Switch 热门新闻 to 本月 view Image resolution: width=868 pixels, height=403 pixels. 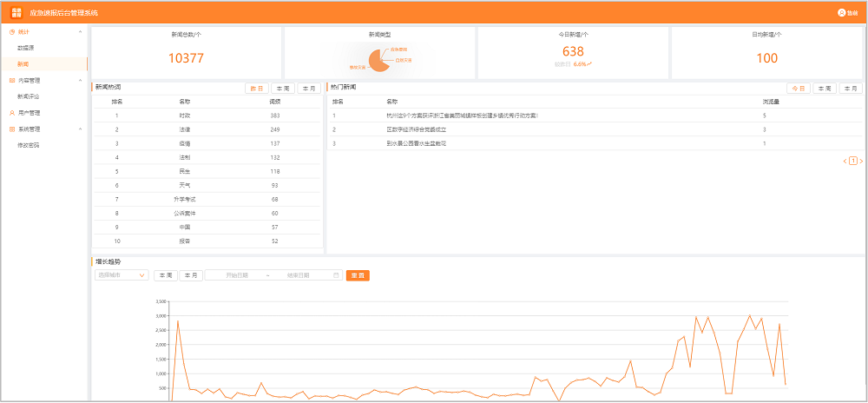pos(851,89)
